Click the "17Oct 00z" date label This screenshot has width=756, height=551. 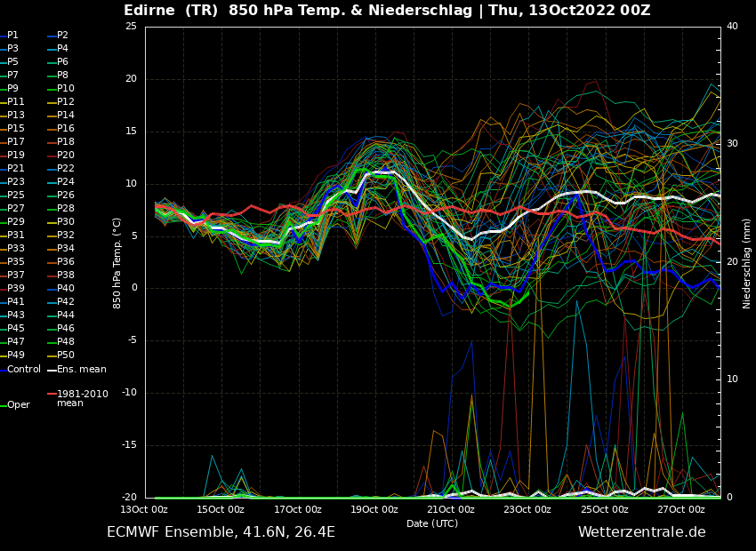297,509
